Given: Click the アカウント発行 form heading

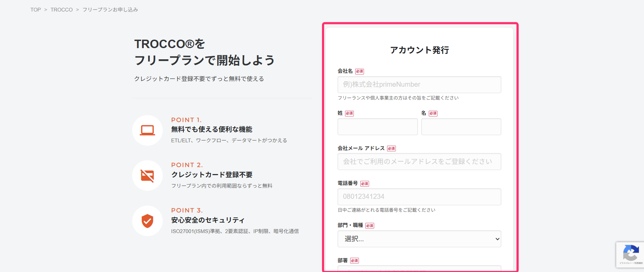Looking at the screenshot, I should (419, 50).
